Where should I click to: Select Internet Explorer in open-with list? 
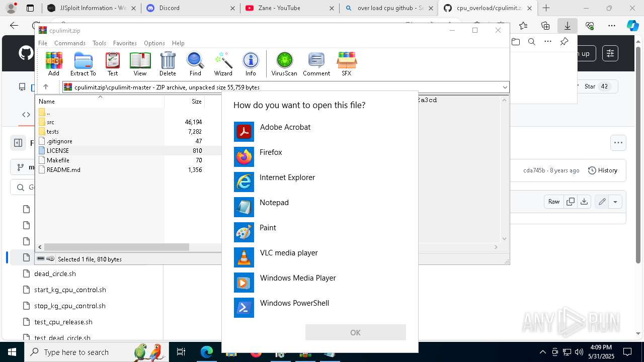320,182
